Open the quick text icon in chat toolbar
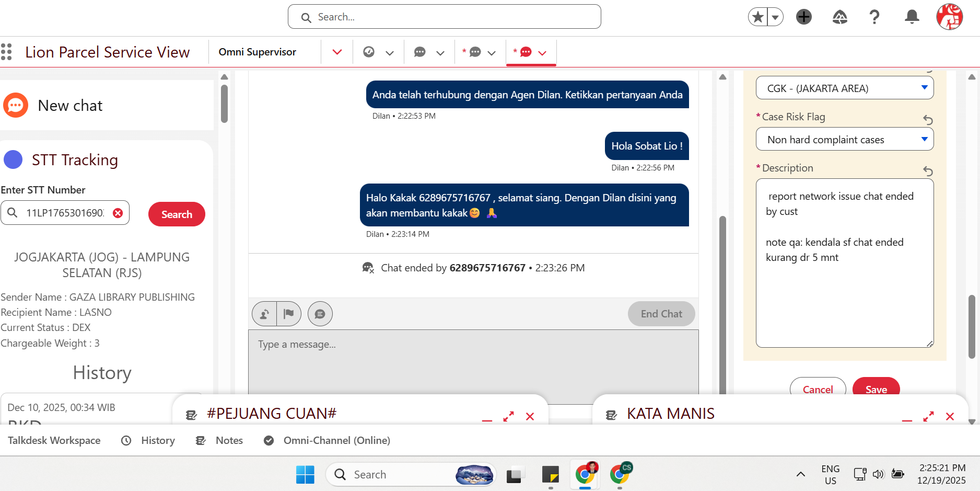The height and width of the screenshot is (491, 980). point(320,314)
